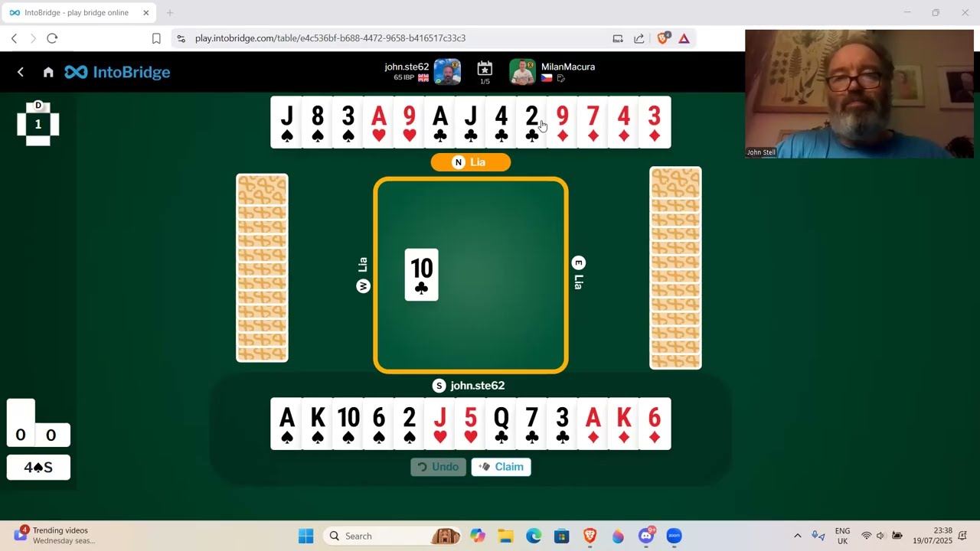Open the IntoBridge home icon
This screenshot has width=980, height=551.
tap(48, 72)
